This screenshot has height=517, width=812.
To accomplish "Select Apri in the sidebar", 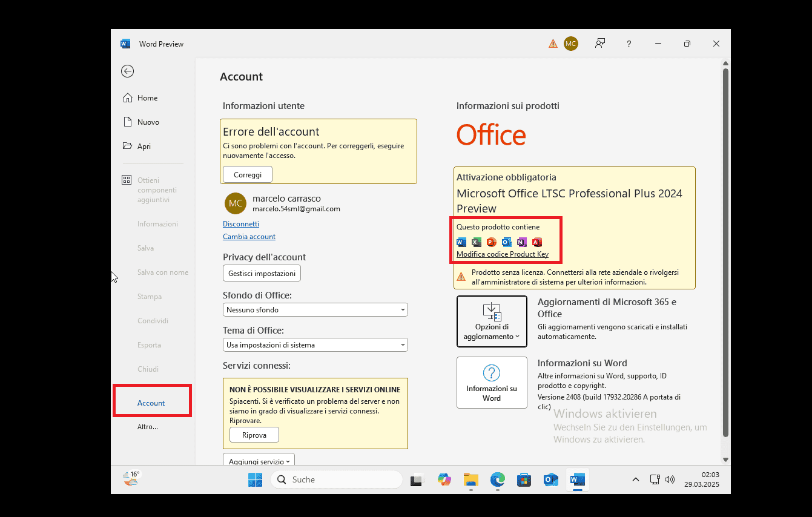I will coord(144,147).
